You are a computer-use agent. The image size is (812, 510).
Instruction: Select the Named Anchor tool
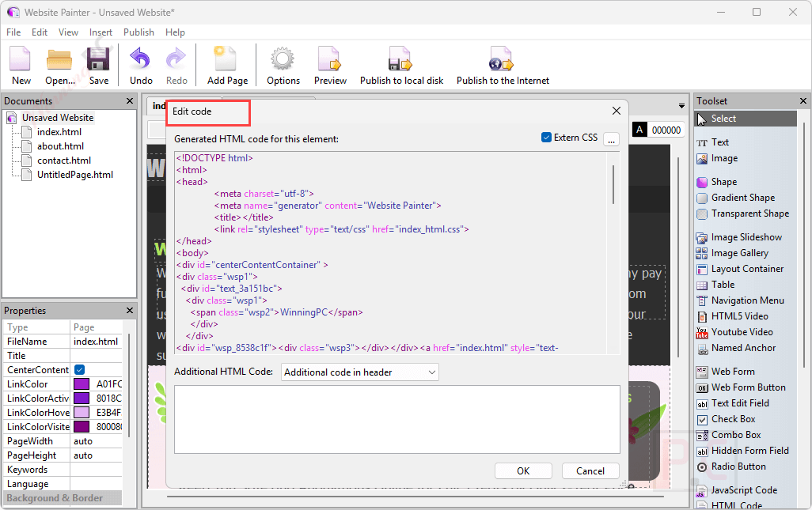[736, 348]
